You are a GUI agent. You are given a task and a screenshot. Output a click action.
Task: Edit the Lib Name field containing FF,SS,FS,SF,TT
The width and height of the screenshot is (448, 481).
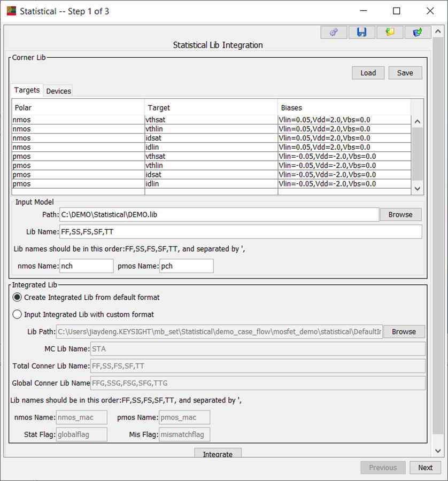241,231
